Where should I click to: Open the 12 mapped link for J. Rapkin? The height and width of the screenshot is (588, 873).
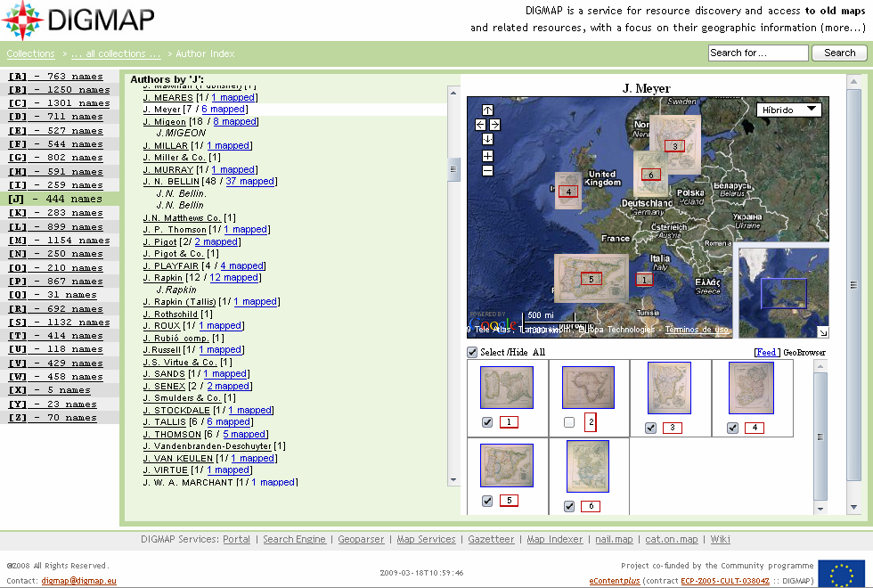point(233,277)
